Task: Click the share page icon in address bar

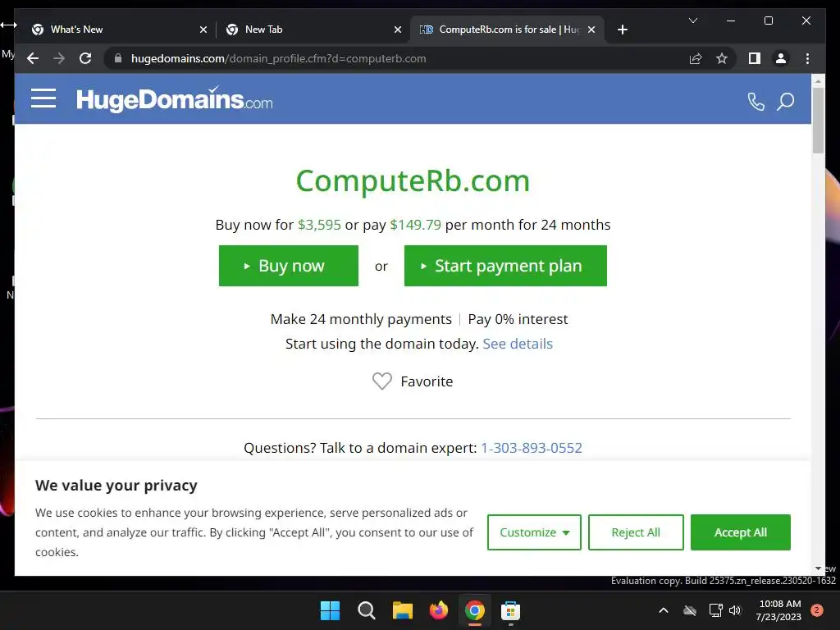Action: (696, 58)
